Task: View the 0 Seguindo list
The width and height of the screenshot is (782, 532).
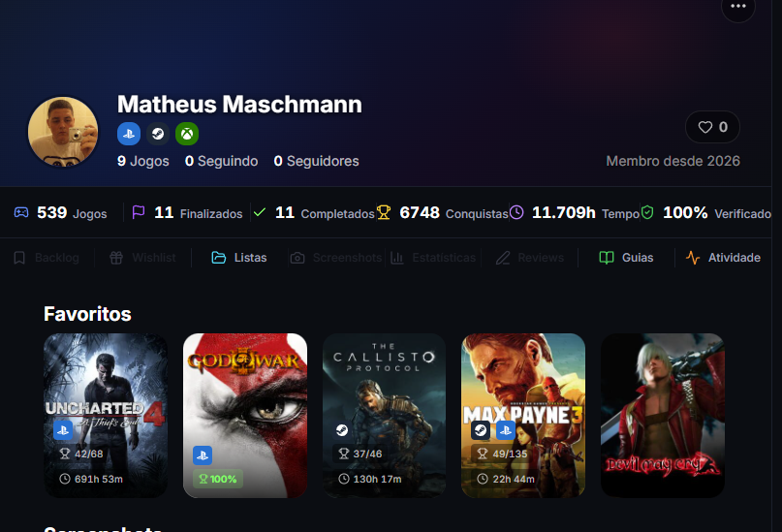Action: 222,161
